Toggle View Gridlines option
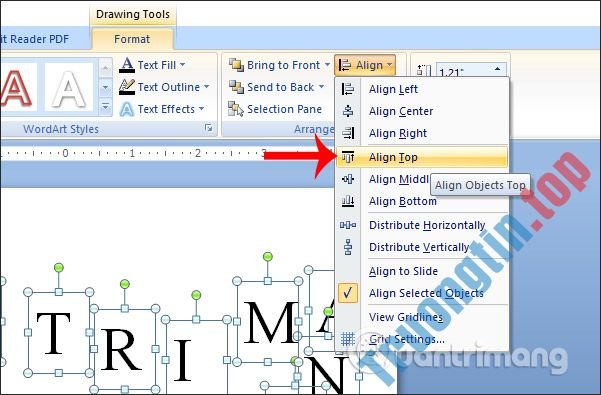Screen dimensions: 601x395 pyautogui.click(x=406, y=317)
